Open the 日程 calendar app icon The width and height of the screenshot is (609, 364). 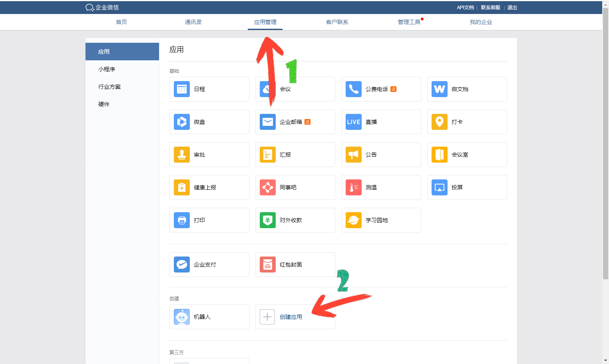[x=182, y=89]
